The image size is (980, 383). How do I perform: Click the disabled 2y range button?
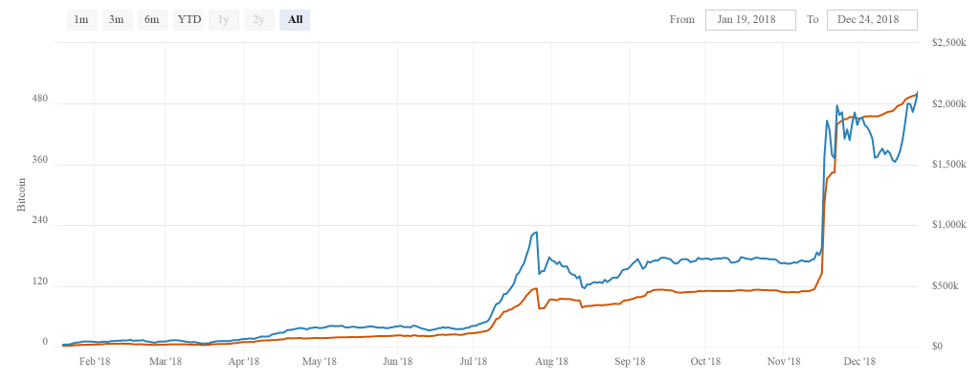click(259, 20)
